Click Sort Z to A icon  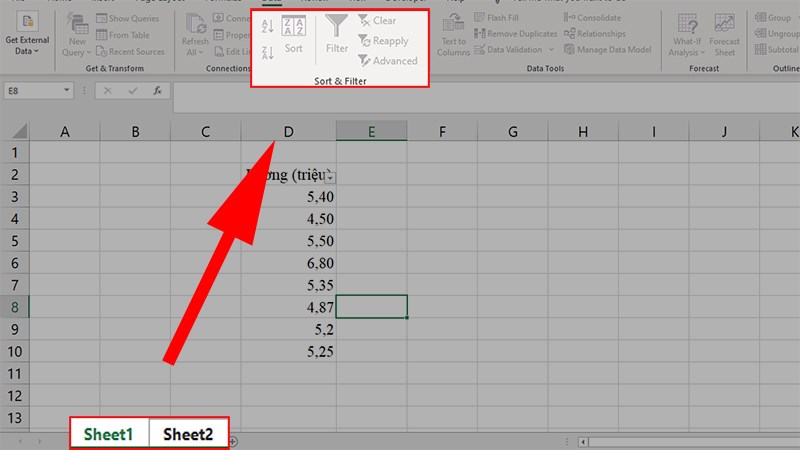(x=268, y=53)
